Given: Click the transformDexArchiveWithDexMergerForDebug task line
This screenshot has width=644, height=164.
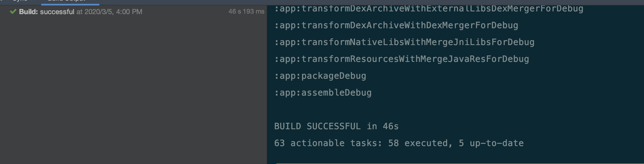Looking at the screenshot, I should pyautogui.click(x=396, y=25).
